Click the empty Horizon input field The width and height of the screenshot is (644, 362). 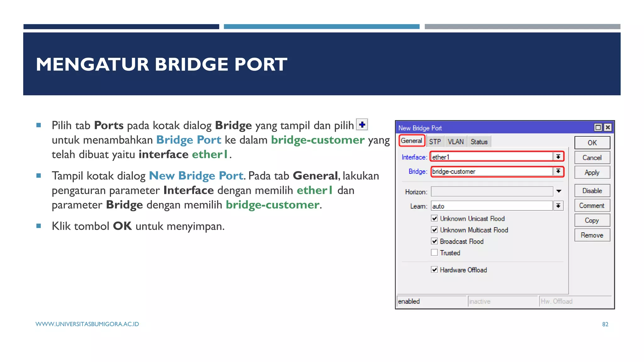[x=492, y=191]
